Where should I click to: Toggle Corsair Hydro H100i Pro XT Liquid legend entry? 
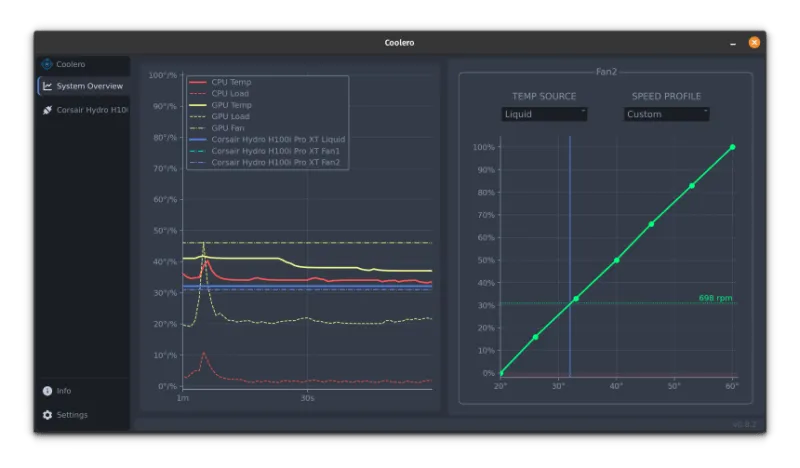(x=278, y=139)
